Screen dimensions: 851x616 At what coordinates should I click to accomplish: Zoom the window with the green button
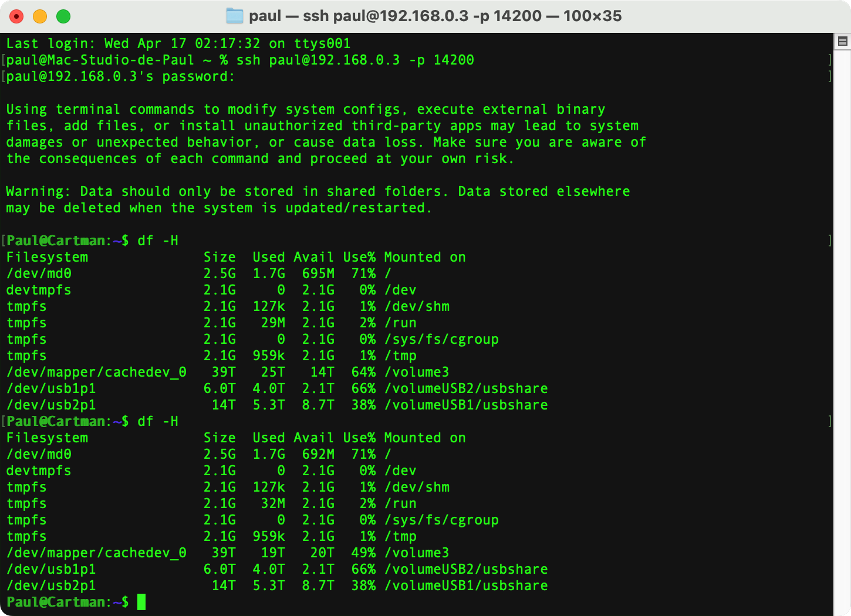63,16
